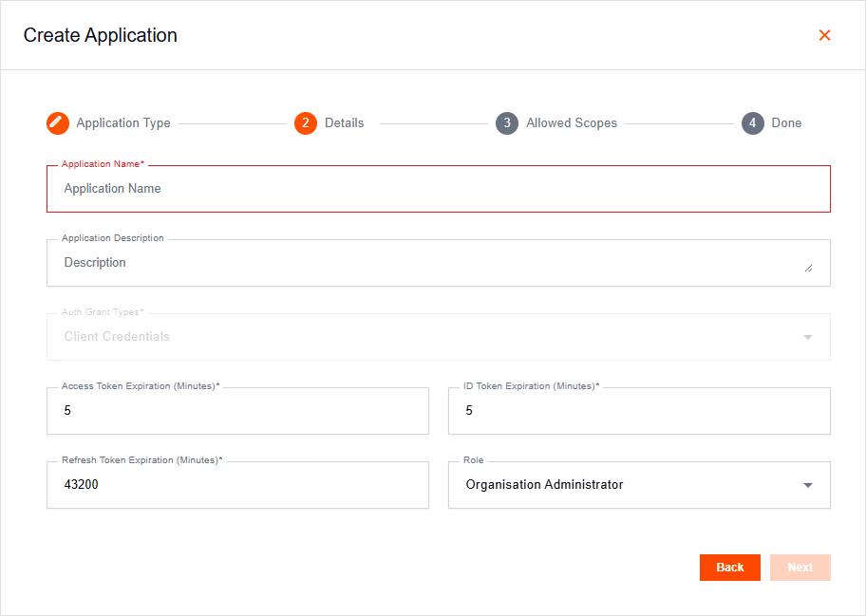866x616 pixels.
Task: Click the Access Token Expiration (Minutes)* label
Action: point(141,385)
